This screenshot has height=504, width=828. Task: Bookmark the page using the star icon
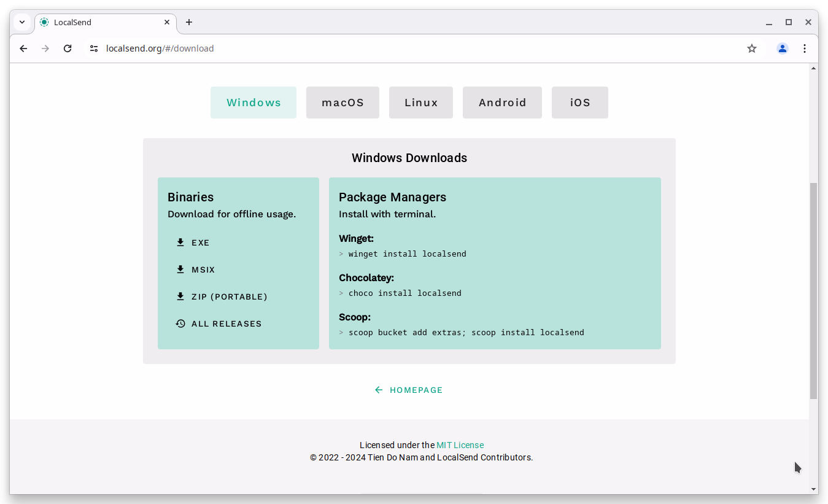(751, 48)
